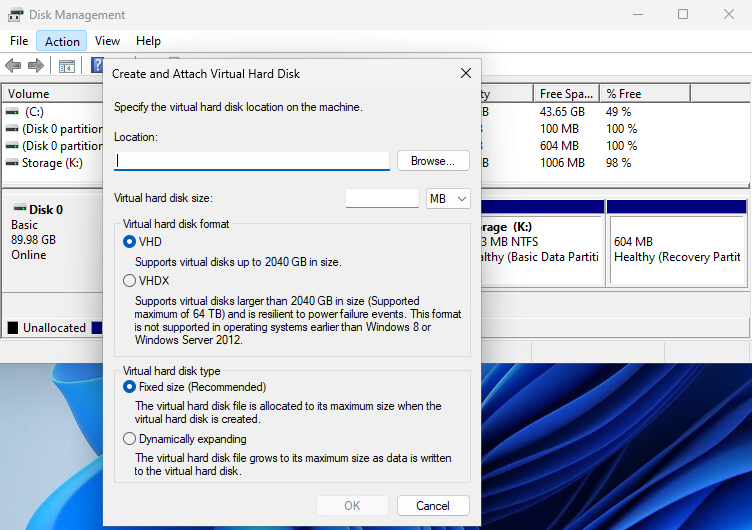This screenshot has width=752, height=530.
Task: Click the drive icon beside Storage (K:)
Action: [x=12, y=163]
